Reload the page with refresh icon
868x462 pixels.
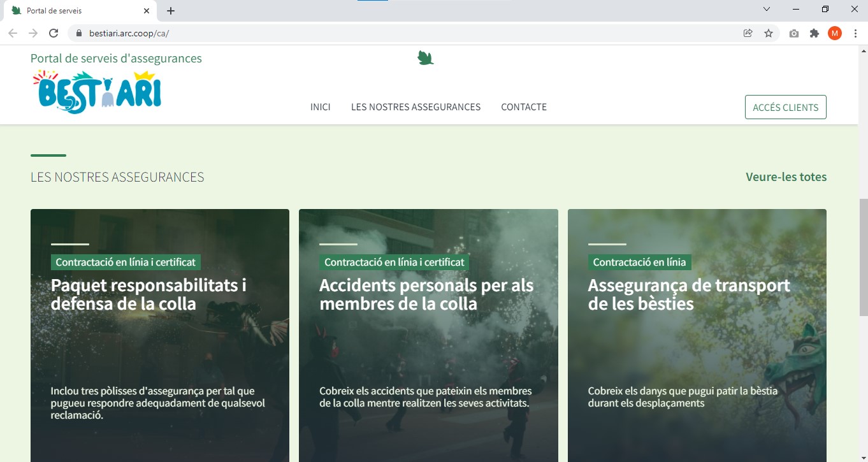tap(54, 33)
